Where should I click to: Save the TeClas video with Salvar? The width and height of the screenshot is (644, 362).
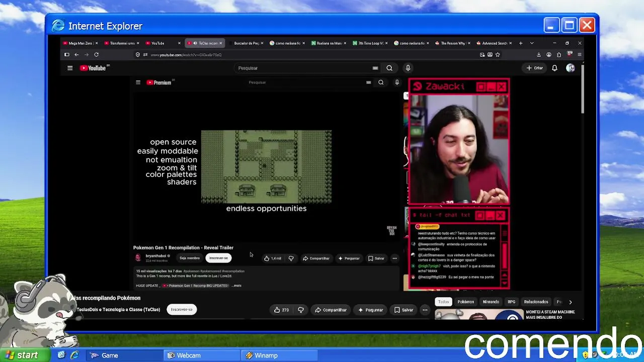pyautogui.click(x=404, y=310)
